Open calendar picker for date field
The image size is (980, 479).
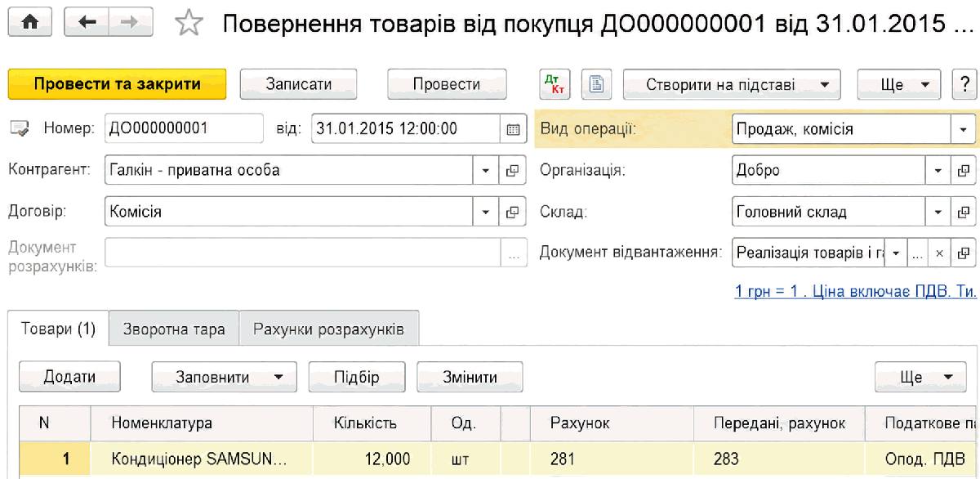(x=512, y=128)
